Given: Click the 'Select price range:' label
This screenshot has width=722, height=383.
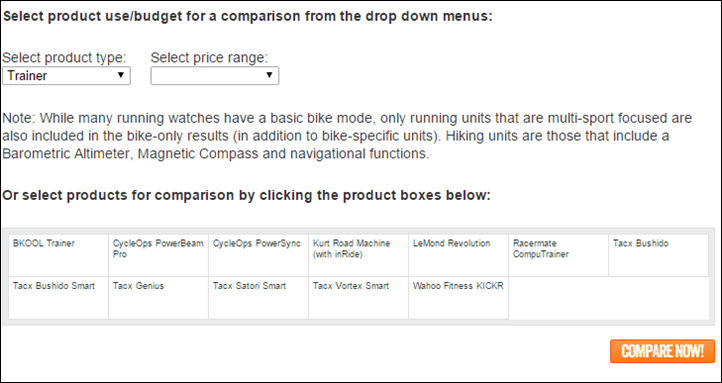Looking at the screenshot, I should tap(209, 58).
